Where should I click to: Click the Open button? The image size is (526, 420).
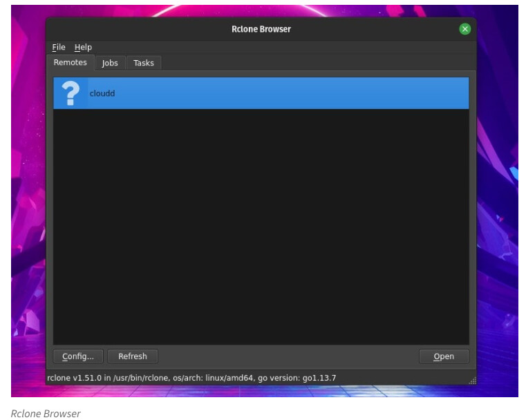[444, 356]
